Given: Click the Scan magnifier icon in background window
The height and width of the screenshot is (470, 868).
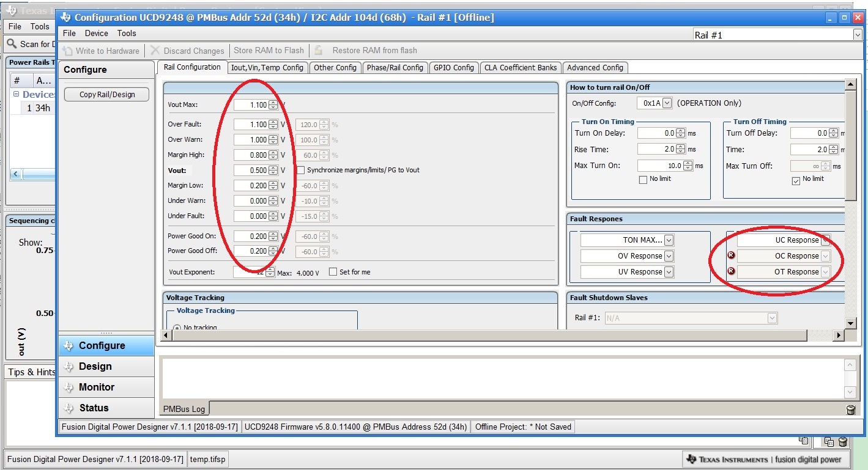Looking at the screenshot, I should click(x=12, y=44).
